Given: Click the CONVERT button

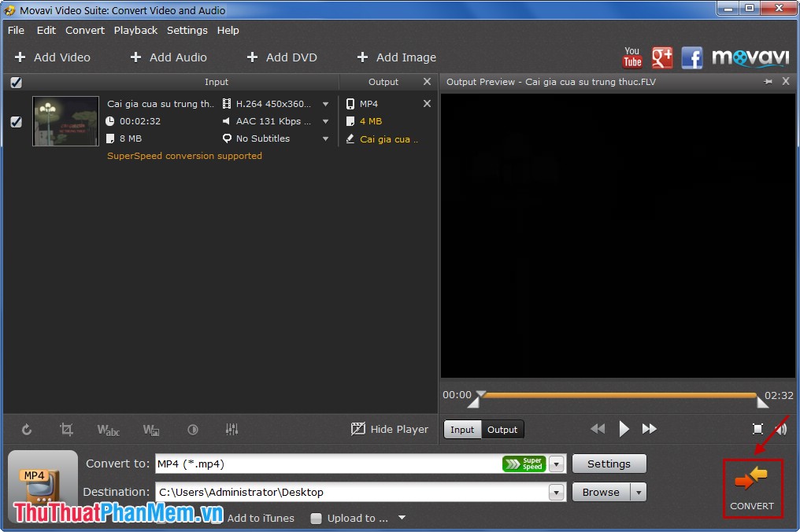Looking at the screenshot, I should (x=752, y=488).
